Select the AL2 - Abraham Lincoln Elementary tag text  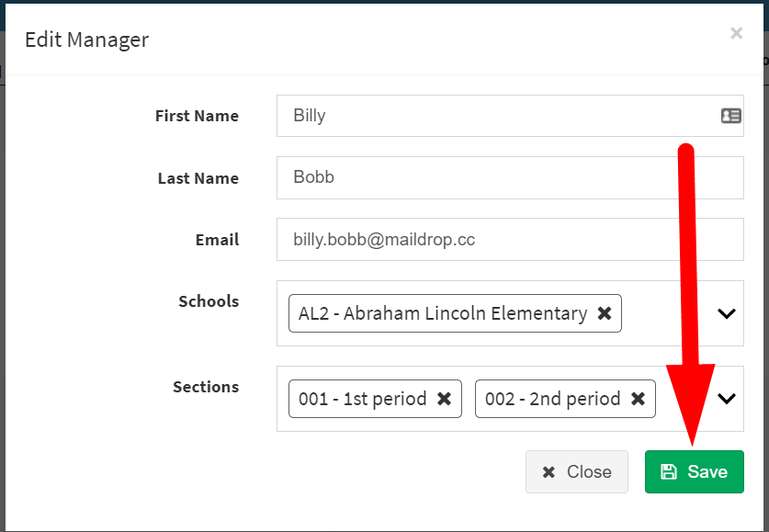coord(443,313)
